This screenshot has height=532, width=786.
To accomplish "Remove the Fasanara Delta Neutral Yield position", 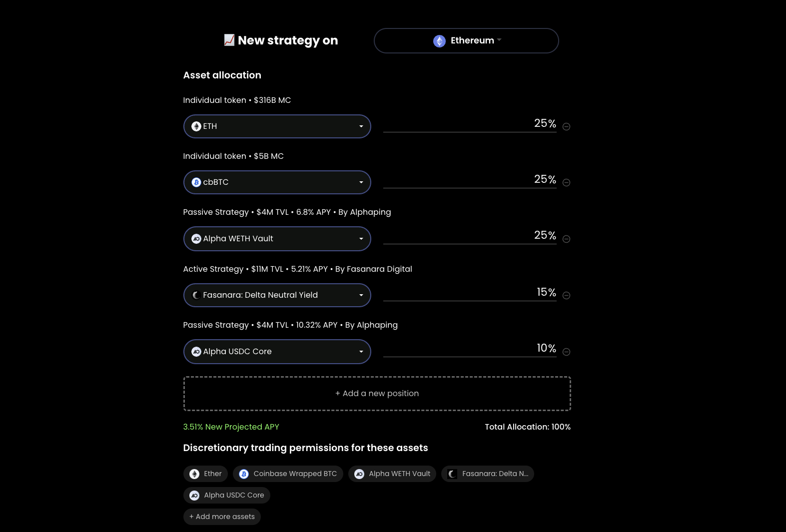I will [566, 295].
